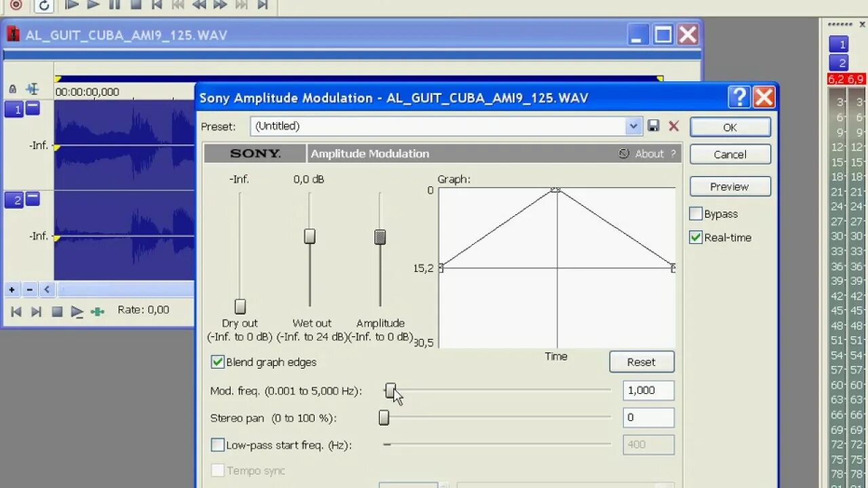Collapse channel 1 with its minus button
Screen dimensions: 868x488
tap(33, 107)
